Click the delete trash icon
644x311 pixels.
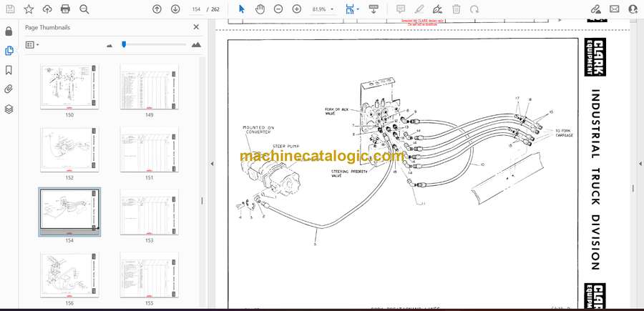457,9
